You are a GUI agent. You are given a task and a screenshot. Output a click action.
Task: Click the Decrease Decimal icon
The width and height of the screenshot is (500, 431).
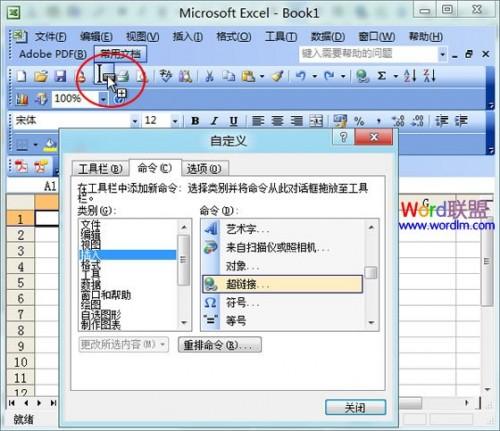417,121
